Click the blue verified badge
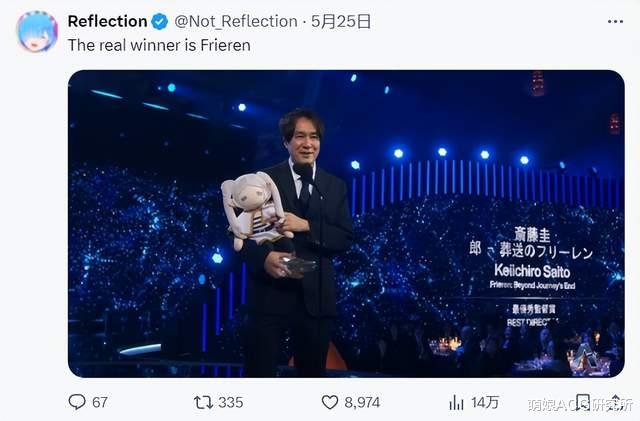The height and width of the screenshot is (421, 640). tap(159, 21)
